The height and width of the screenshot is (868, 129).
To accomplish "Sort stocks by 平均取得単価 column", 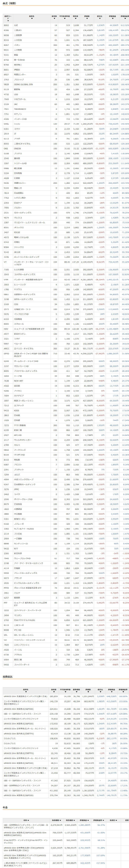I will coord(65,17).
